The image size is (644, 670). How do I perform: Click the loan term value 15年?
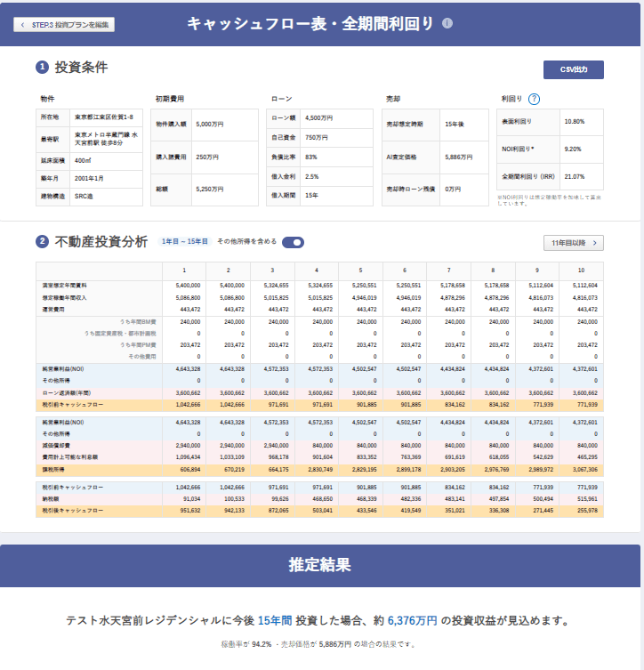tap(311, 195)
